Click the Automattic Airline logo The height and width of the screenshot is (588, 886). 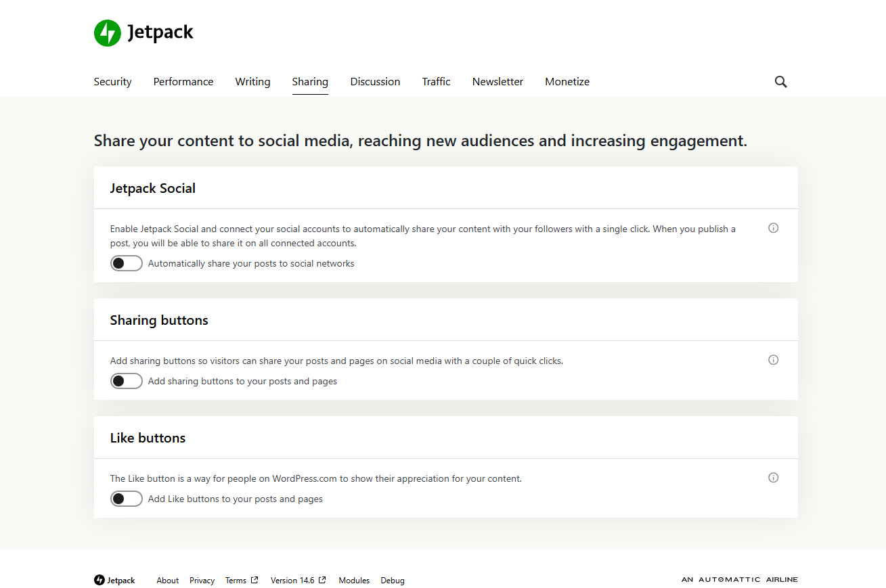[739, 579]
